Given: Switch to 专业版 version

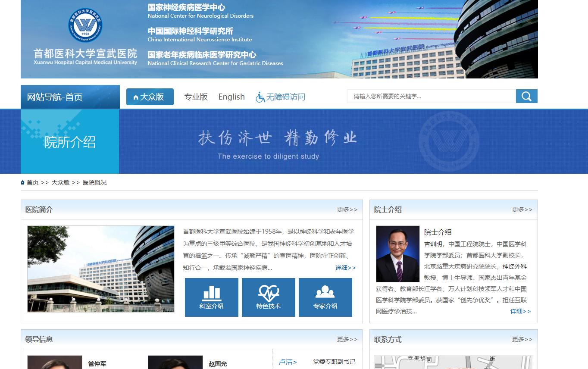Looking at the screenshot, I should 196,97.
